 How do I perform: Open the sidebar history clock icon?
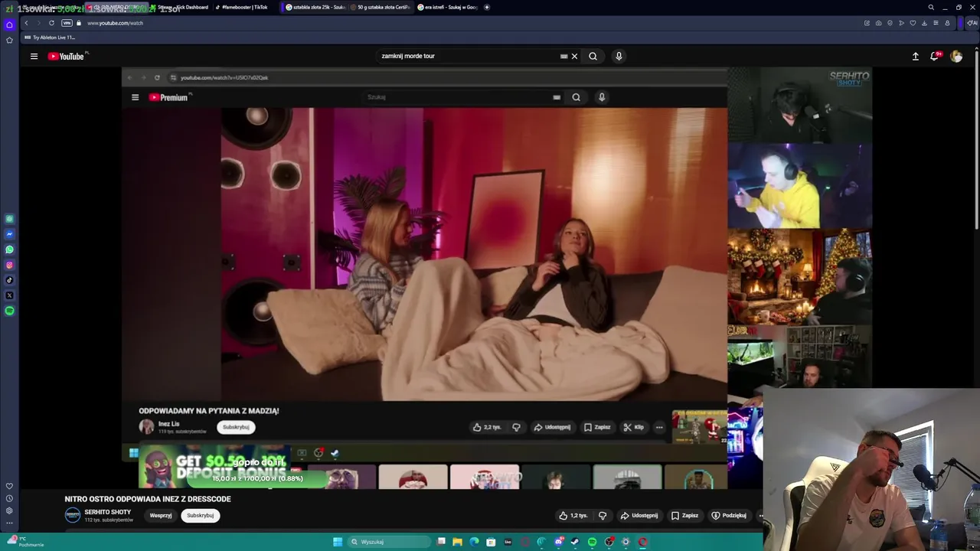tap(9, 498)
